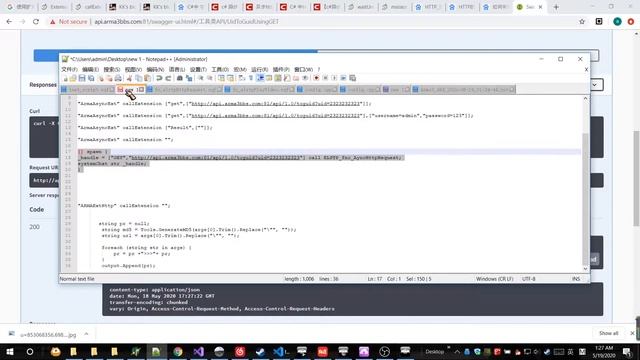Click Show all in downloads bar

[609, 333]
